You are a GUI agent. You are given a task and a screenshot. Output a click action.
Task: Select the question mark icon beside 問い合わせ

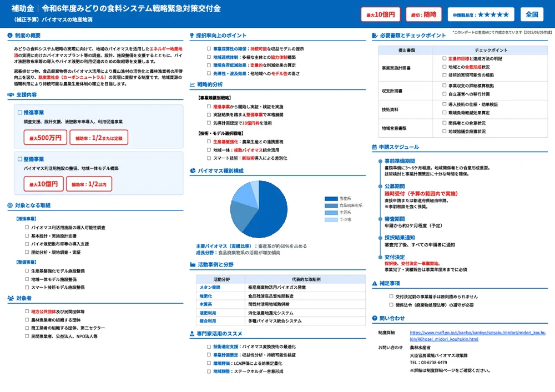[x=375, y=318]
